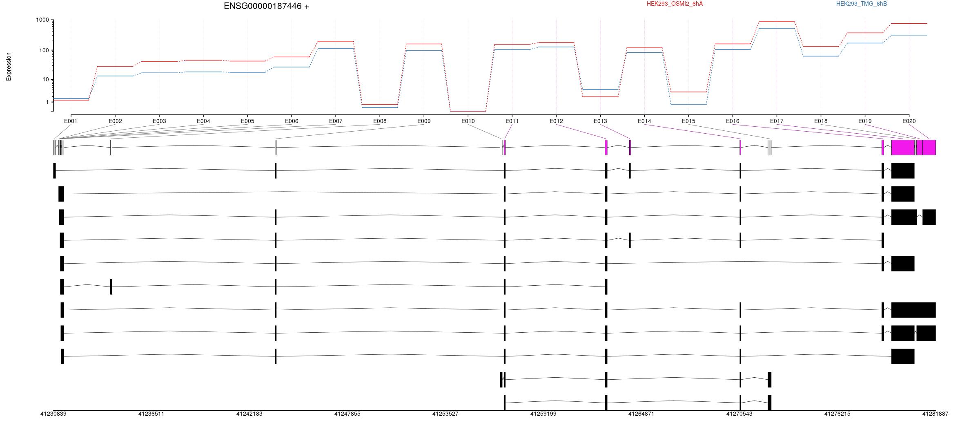Viewport: 980px width, 421px height.
Task: Click genomic coordinate 41264871
Action: (x=641, y=414)
